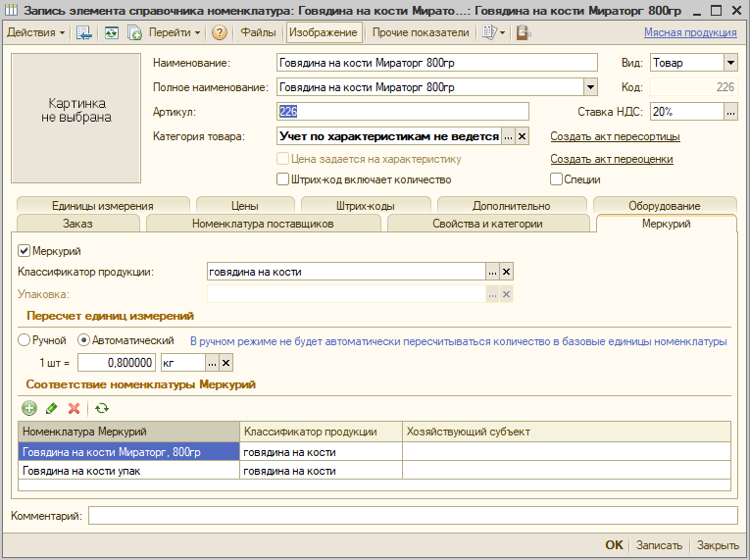Click the Номенклатура Меркурий column header

click(x=128, y=432)
